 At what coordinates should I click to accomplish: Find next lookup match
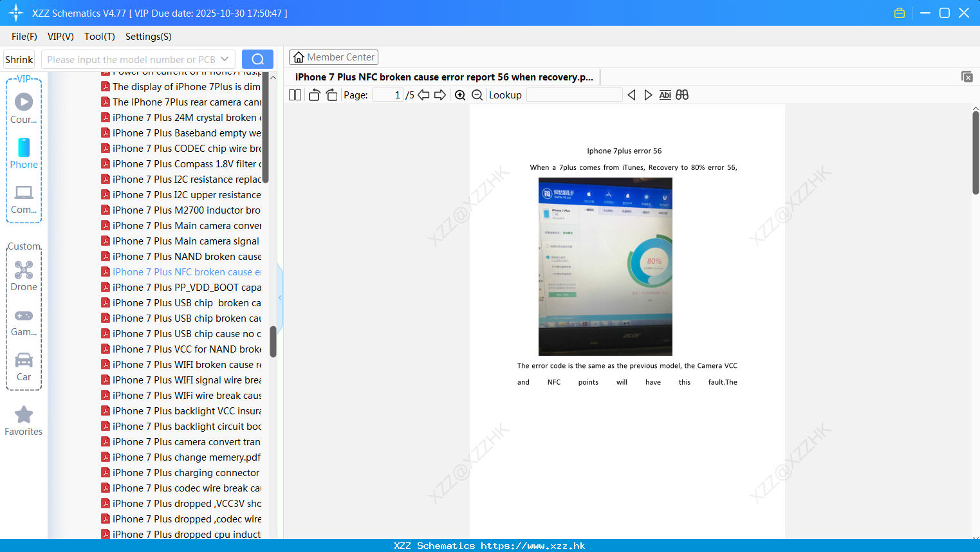648,95
